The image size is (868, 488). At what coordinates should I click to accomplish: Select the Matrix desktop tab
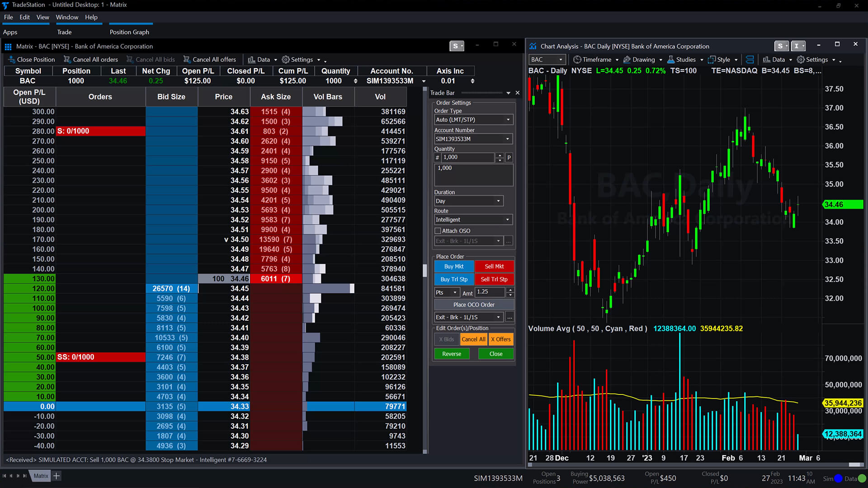41,476
